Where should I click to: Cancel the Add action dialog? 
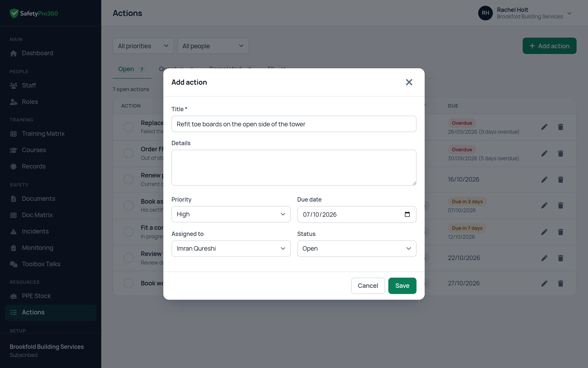coord(368,286)
